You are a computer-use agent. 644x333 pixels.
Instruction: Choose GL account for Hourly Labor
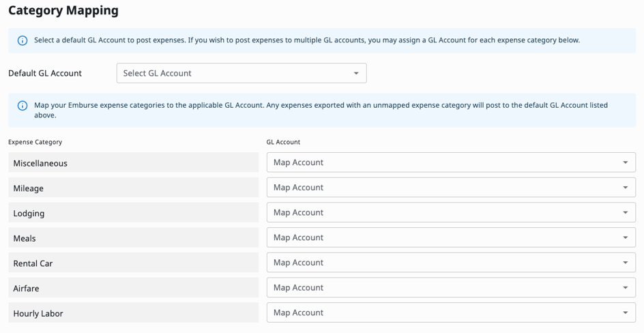tap(451, 313)
